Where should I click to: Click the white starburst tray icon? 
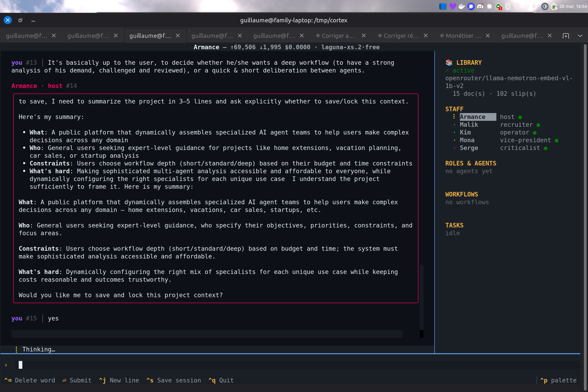click(489, 7)
